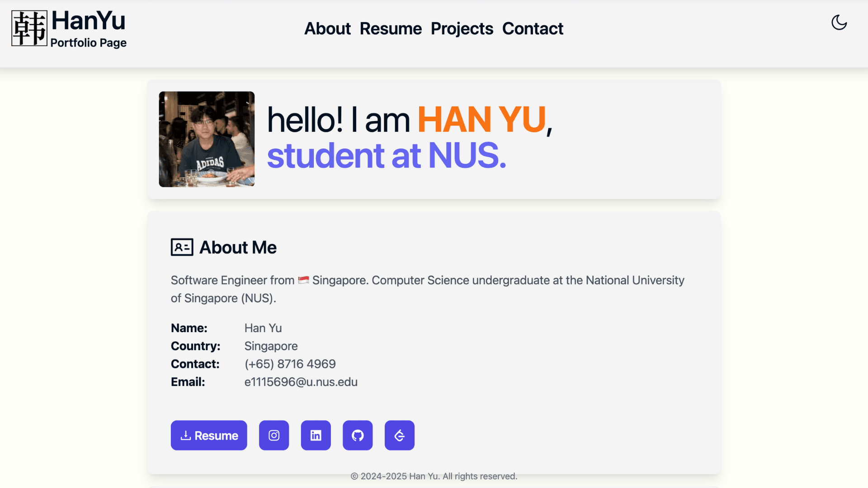Click the Singapore flag emoji
The height and width of the screenshot is (488, 868).
click(x=303, y=280)
